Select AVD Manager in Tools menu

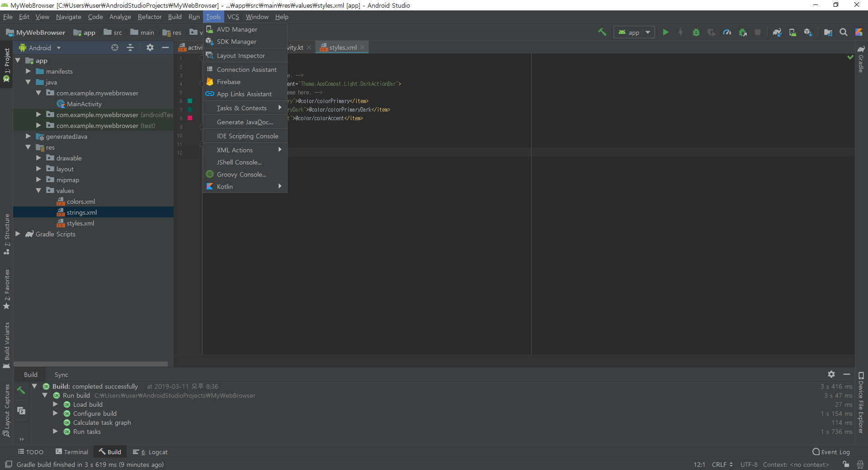(245, 29)
